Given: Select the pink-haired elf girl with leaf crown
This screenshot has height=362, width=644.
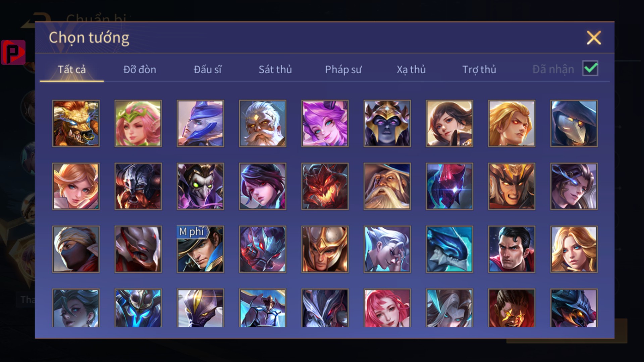Looking at the screenshot, I should pos(138,124).
